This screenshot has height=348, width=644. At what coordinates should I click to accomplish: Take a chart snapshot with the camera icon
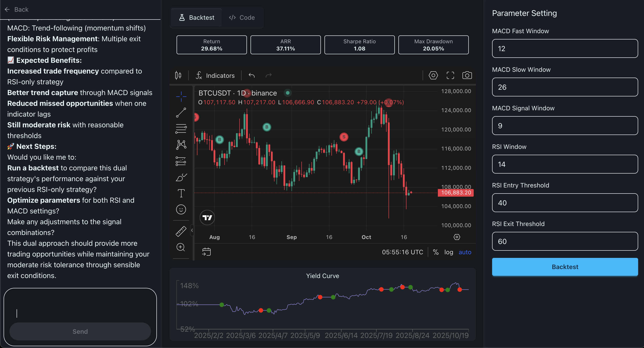click(x=467, y=75)
